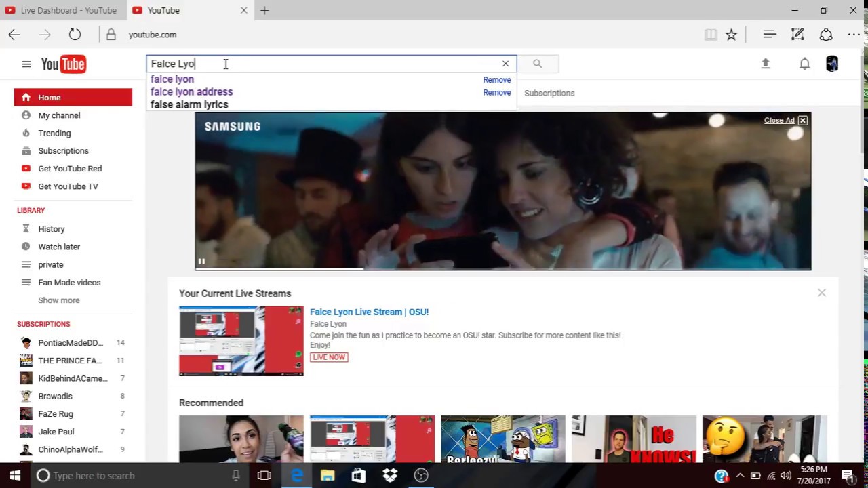Viewport: 868px width, 488px height.
Task: Open 'He KNOWS!' recommended video thumbnail
Action: click(x=634, y=439)
